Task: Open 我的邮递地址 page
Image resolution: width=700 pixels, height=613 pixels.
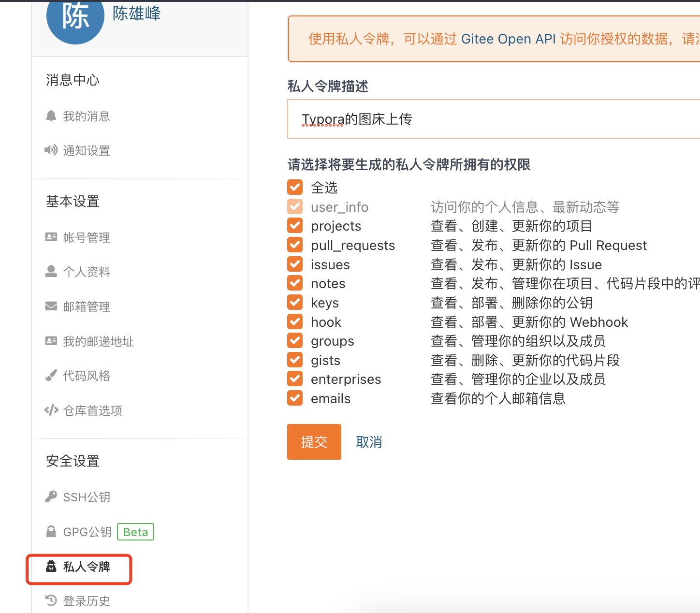Action: click(98, 341)
